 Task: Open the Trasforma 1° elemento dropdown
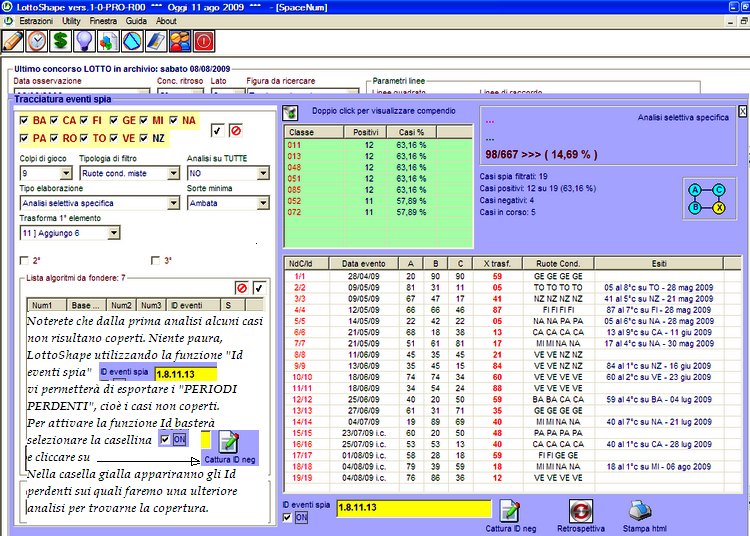[x=113, y=233]
